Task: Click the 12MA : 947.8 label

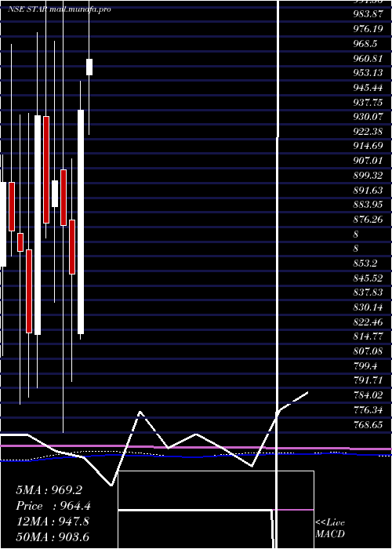Action: pyautogui.click(x=53, y=522)
